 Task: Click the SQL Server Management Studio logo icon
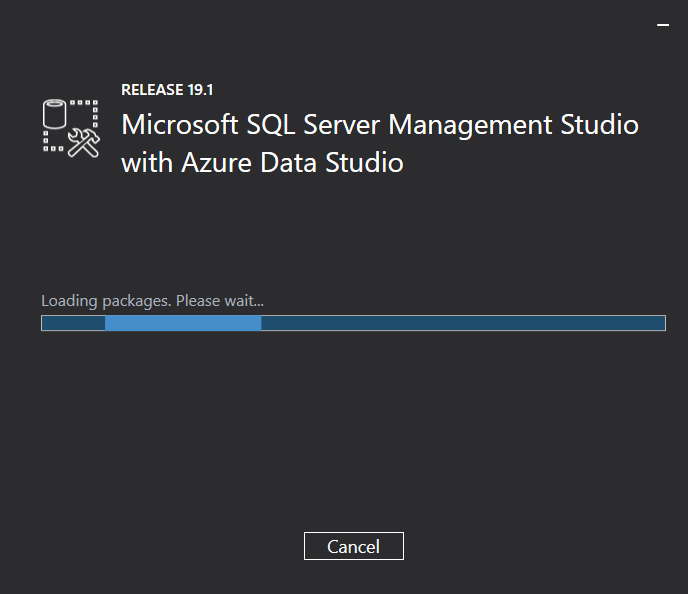72,128
